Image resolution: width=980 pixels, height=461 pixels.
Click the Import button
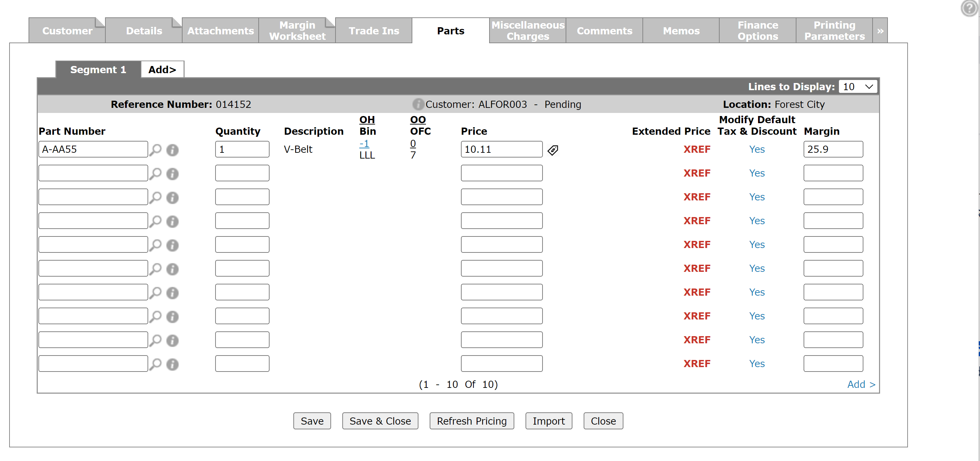pyautogui.click(x=549, y=421)
